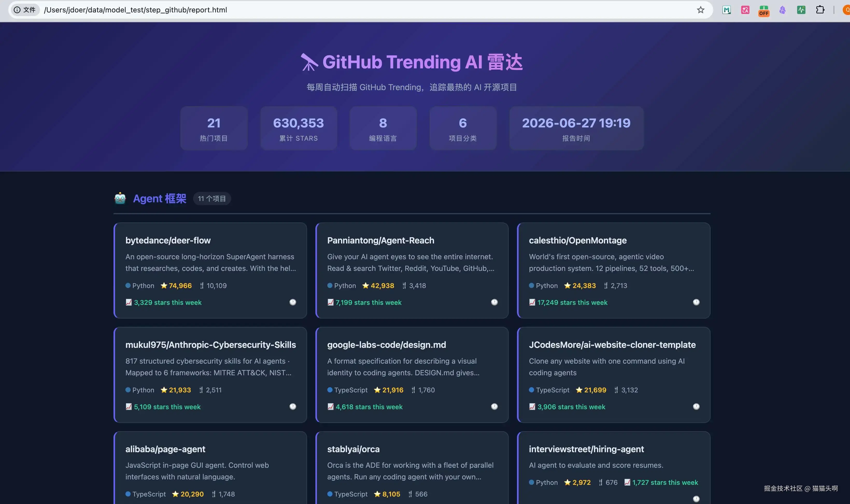The height and width of the screenshot is (504, 850).
Task: Click the fork count 1,760
Action: click(426, 390)
